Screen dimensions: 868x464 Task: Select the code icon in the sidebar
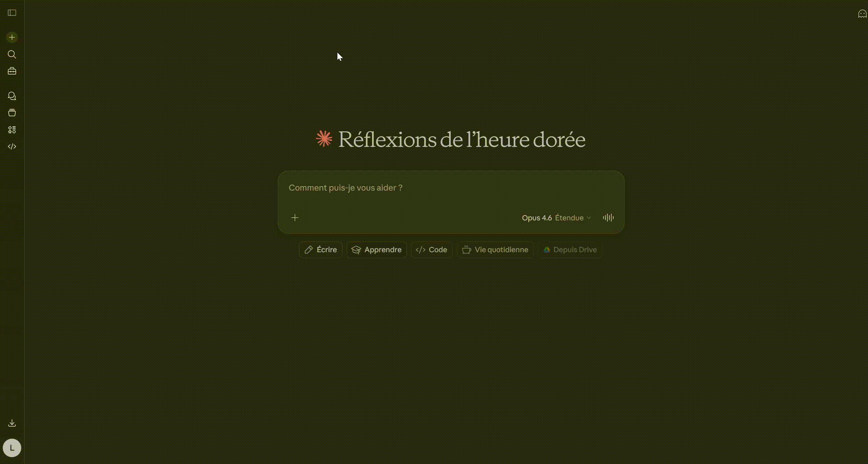pyautogui.click(x=12, y=146)
